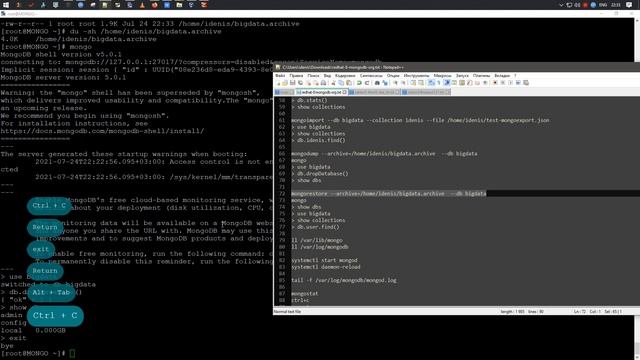Click the Redo arrow icon in Notepad++ toolbar
Screen dimensions: 640x360
click(x=367, y=83)
